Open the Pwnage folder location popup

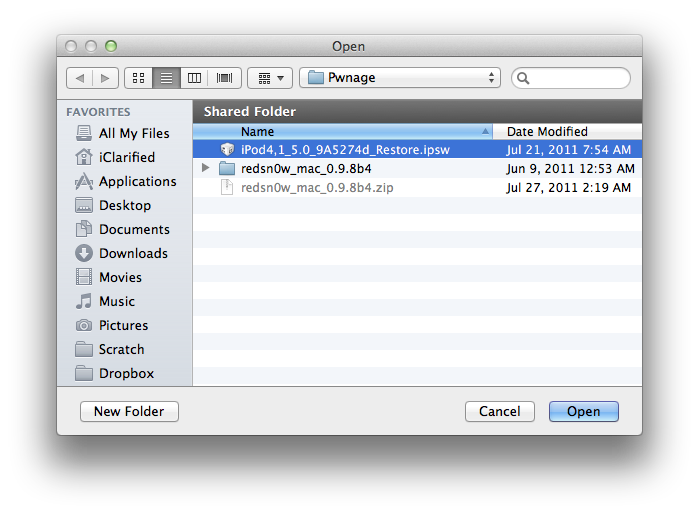coord(399,77)
